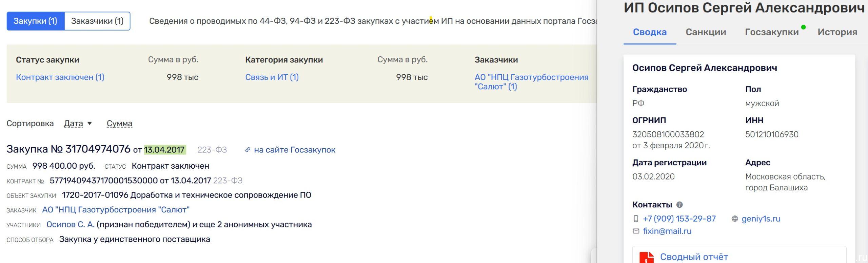Open the Сводный отчёт report link
Viewport: 868px width, 263px height.
pos(694,257)
